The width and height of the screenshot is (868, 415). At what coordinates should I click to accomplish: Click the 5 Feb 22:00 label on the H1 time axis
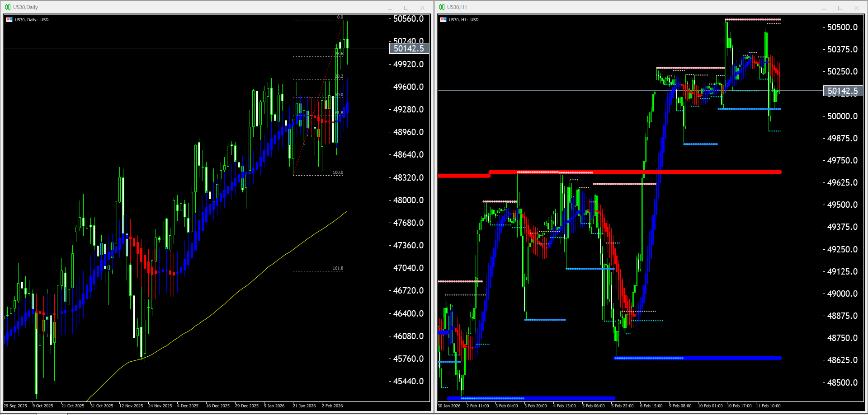pos(623,406)
